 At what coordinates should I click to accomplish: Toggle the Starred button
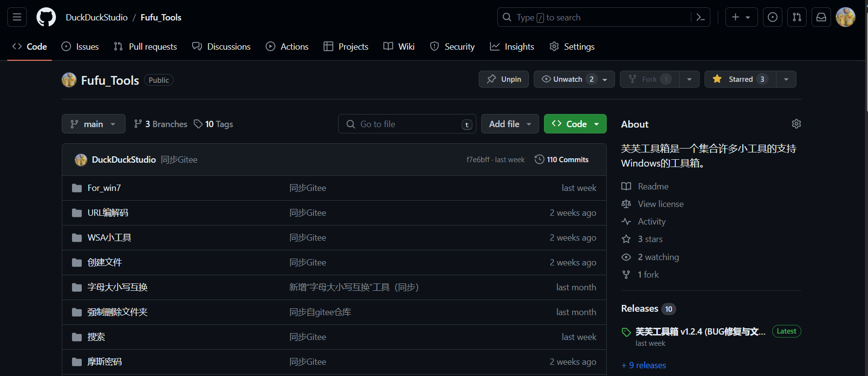741,79
